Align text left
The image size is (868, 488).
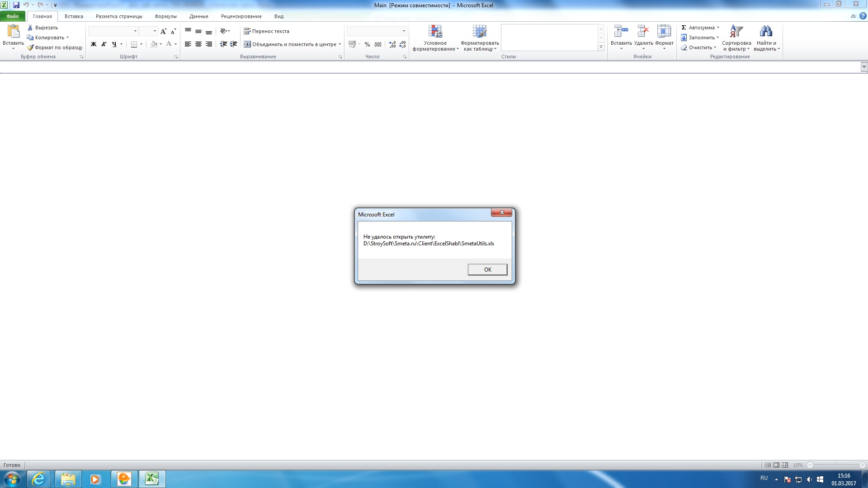click(188, 44)
